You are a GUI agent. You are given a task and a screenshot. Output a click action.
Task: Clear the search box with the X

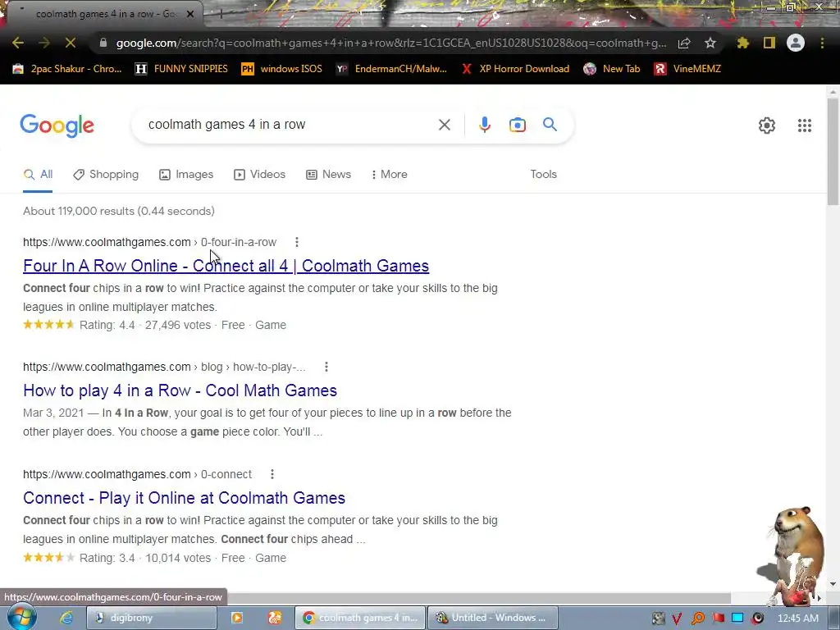click(444, 125)
